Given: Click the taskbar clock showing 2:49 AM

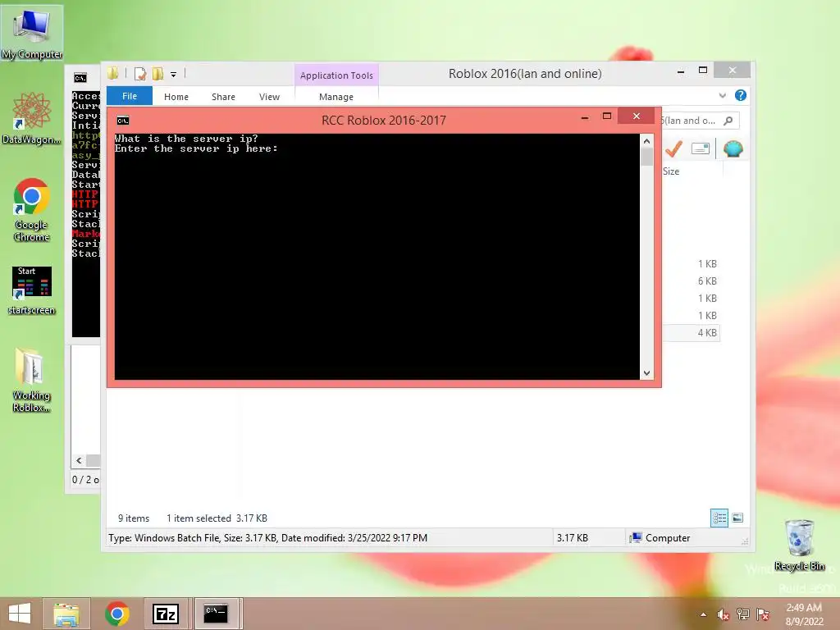Looking at the screenshot, I should tap(804, 614).
